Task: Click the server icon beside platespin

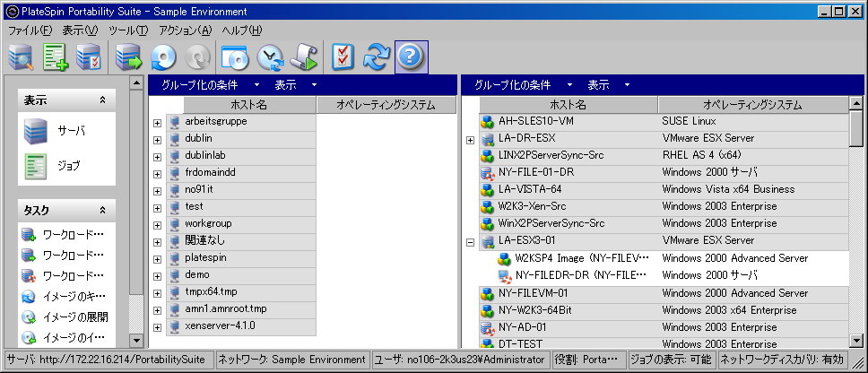Action: point(176,258)
